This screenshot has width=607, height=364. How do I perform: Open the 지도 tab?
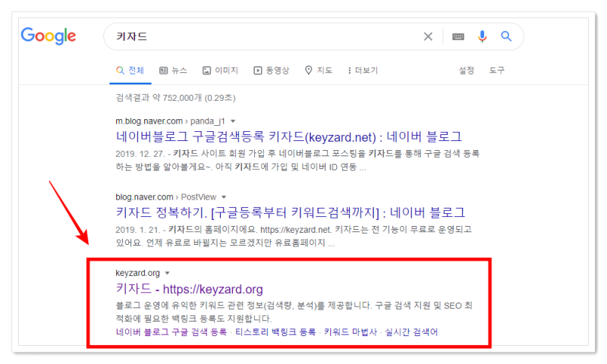click(x=319, y=71)
